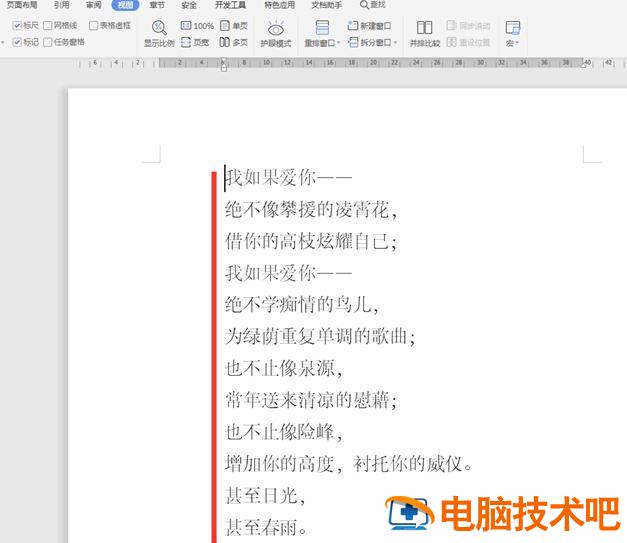Expand the 重排窗口 dropdown
The image size is (627, 543).
(339, 43)
